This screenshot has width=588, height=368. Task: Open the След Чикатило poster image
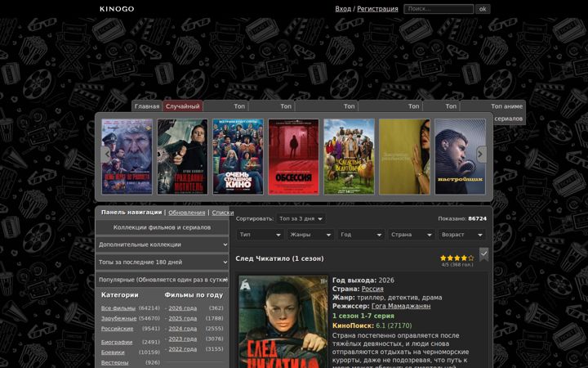tap(283, 322)
